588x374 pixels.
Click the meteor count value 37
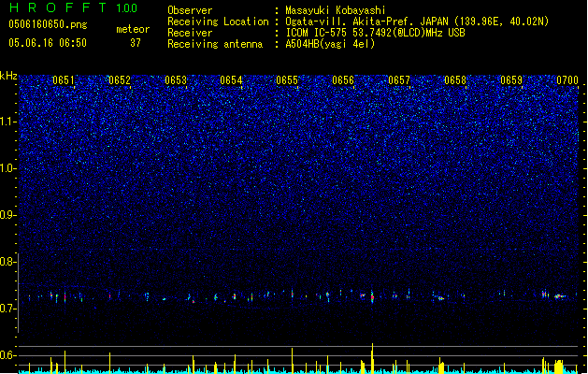pyautogui.click(x=136, y=43)
